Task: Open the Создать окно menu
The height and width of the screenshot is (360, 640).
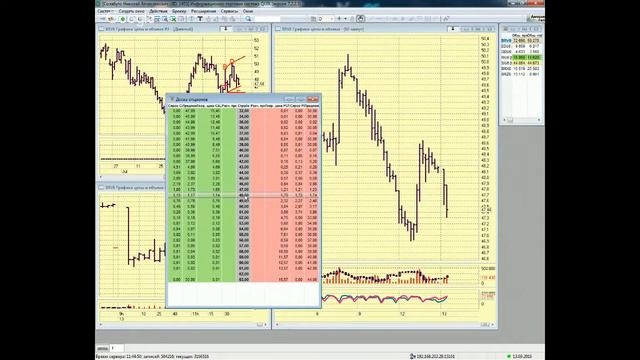Action: tap(132, 11)
